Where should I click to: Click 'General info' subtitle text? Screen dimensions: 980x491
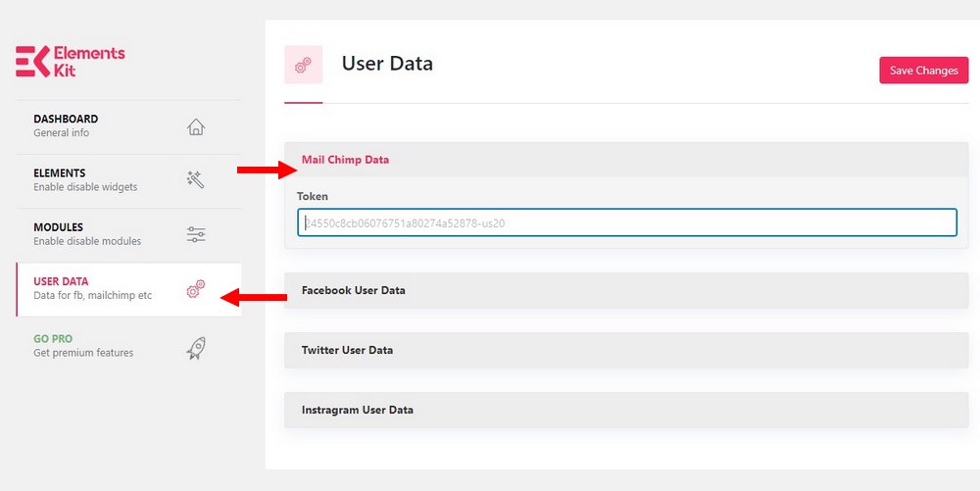pyautogui.click(x=61, y=133)
